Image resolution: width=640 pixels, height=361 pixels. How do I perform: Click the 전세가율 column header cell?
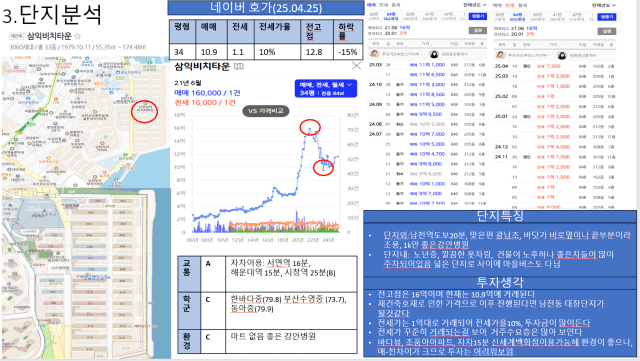click(277, 31)
